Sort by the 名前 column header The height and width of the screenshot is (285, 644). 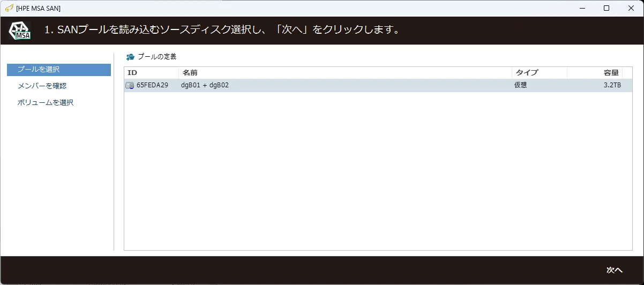[x=345, y=73]
